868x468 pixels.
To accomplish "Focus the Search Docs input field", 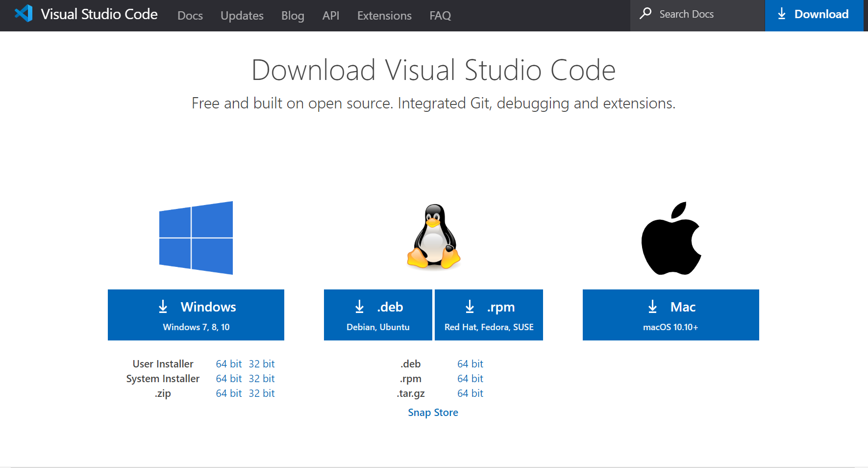I will point(697,16).
